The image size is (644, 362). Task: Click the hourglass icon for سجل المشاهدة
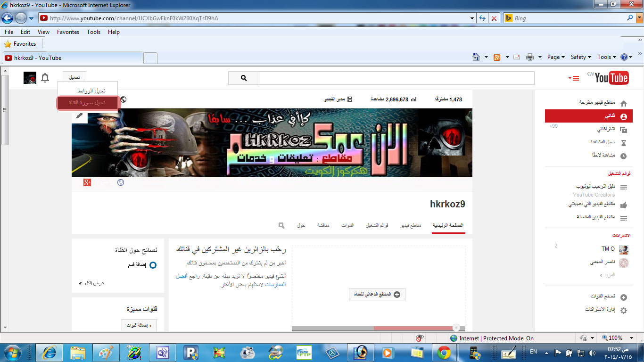pyautogui.click(x=624, y=142)
